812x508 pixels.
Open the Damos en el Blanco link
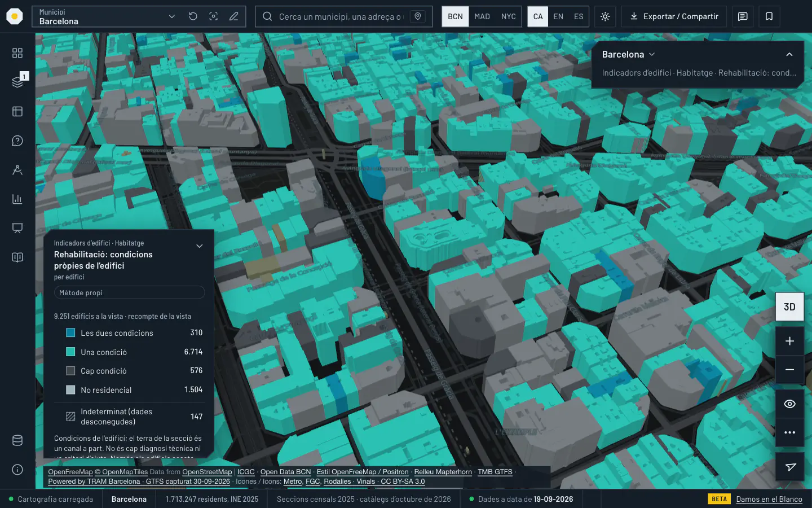(769, 499)
